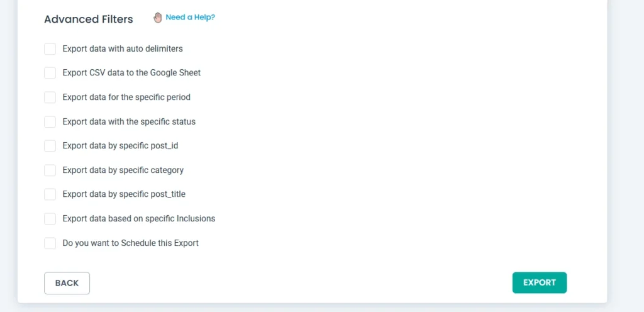Click the 'Export data with auto delimiters' label text
The image size is (644, 312).
tap(123, 48)
